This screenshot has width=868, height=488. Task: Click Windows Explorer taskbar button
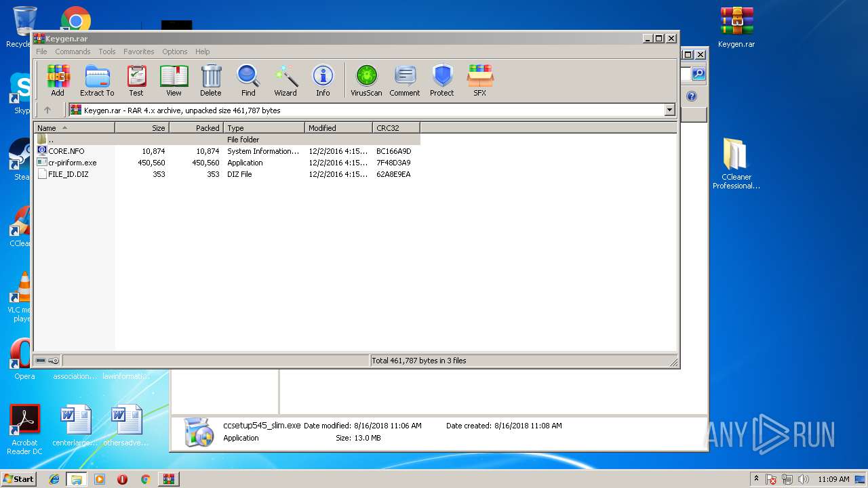coord(76,479)
